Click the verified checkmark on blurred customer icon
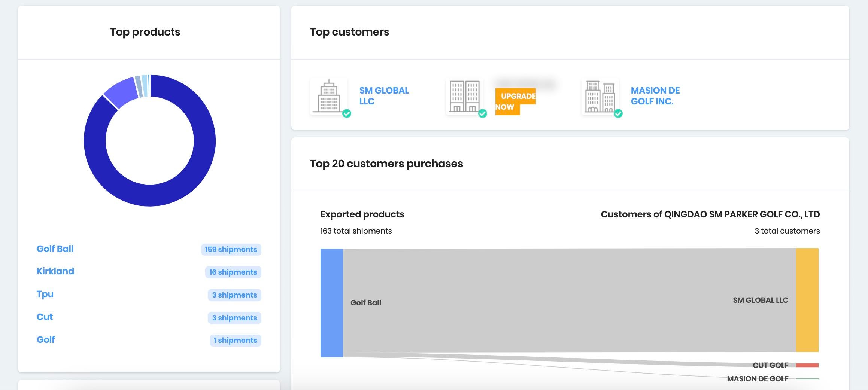 pos(483,113)
